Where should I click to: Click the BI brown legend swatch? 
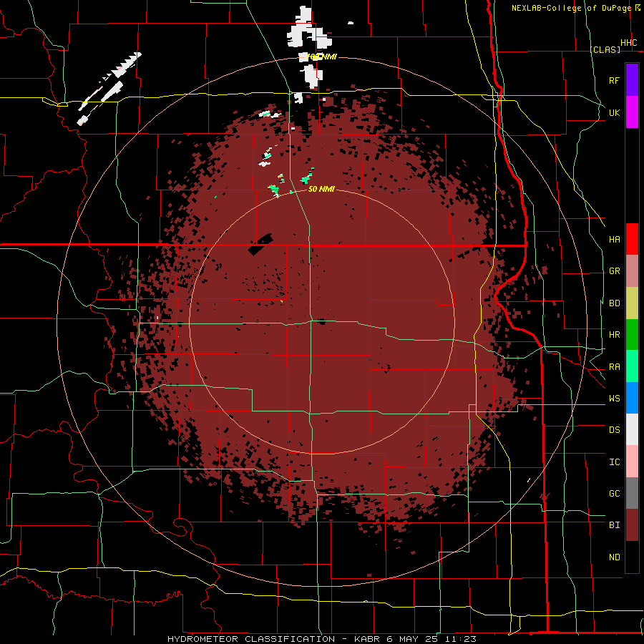tap(632, 525)
